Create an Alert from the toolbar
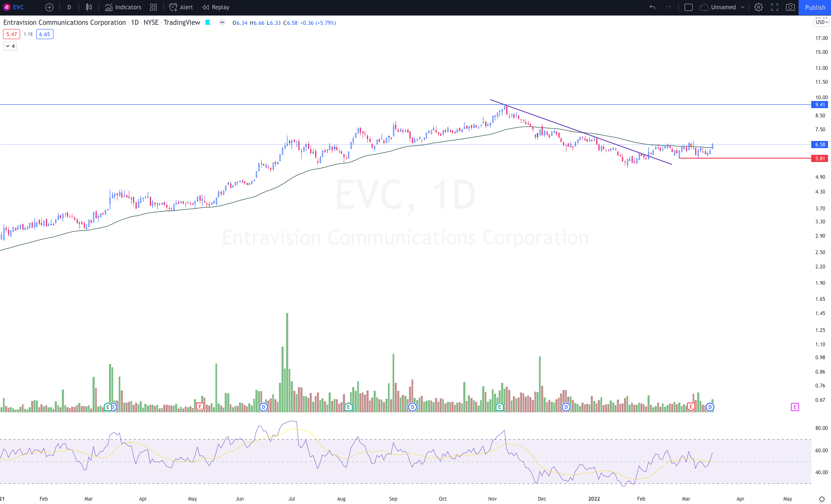Viewport: 831px width, 504px height. (x=181, y=7)
